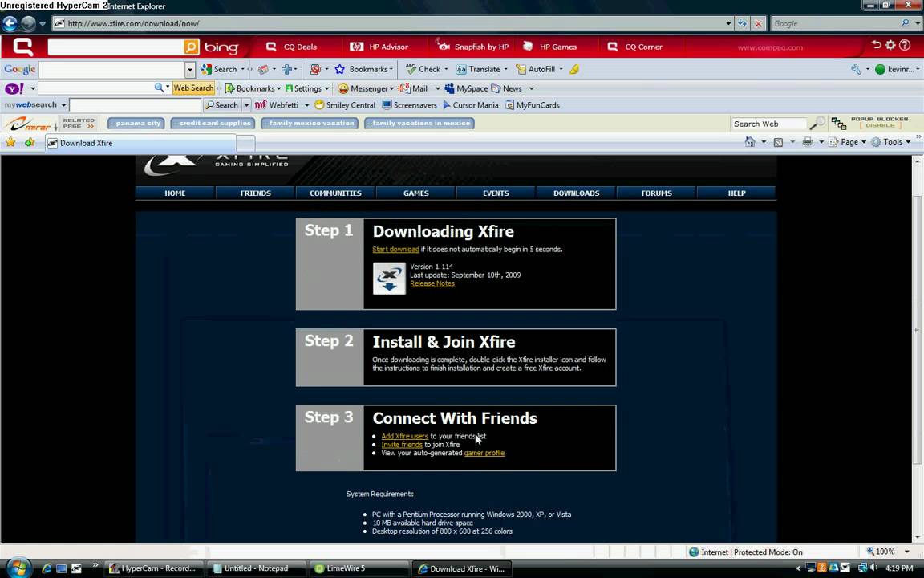Click the Windows Start orb
924x578 pixels.
(18, 568)
